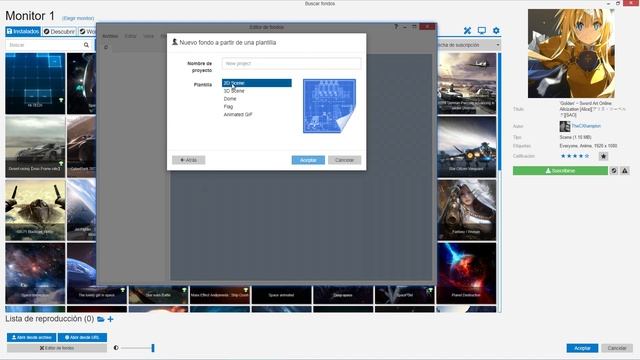This screenshot has width=640, height=360.
Task: Click the favorite star button
Action: (603, 156)
